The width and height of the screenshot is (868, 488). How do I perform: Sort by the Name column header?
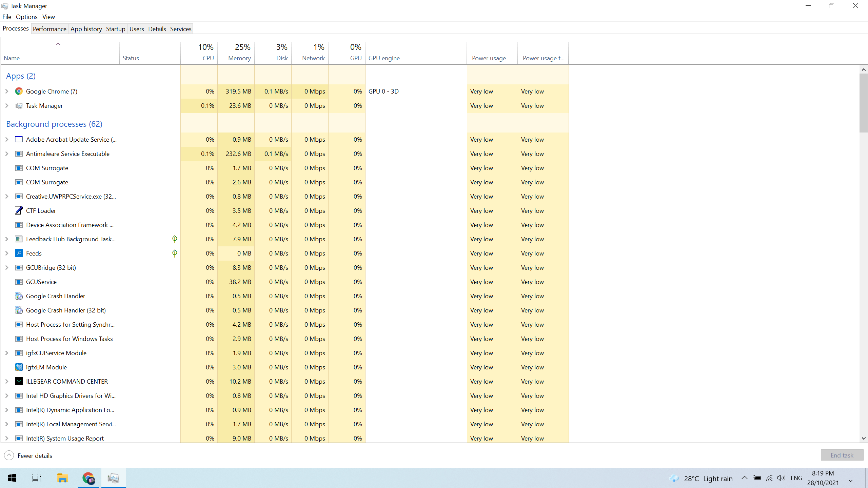[60, 53]
